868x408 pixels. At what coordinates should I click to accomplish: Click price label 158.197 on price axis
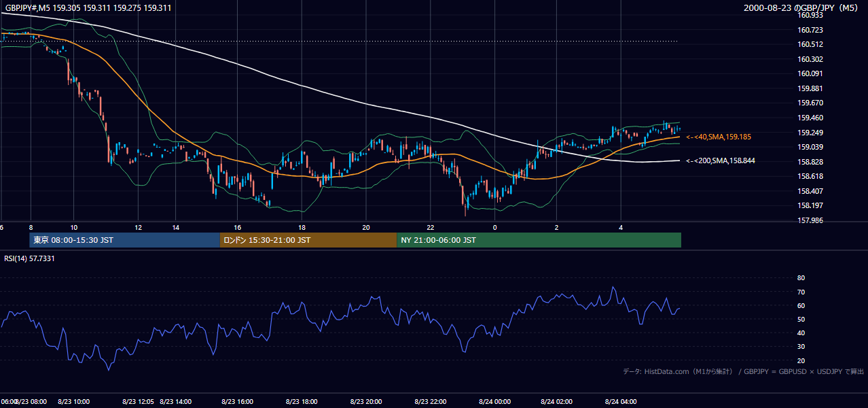tap(811, 205)
